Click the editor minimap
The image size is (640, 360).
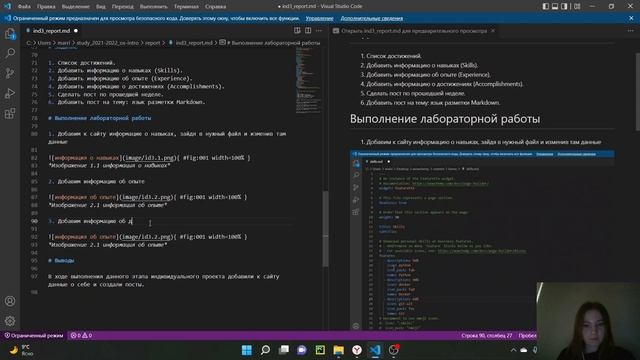coord(308,80)
